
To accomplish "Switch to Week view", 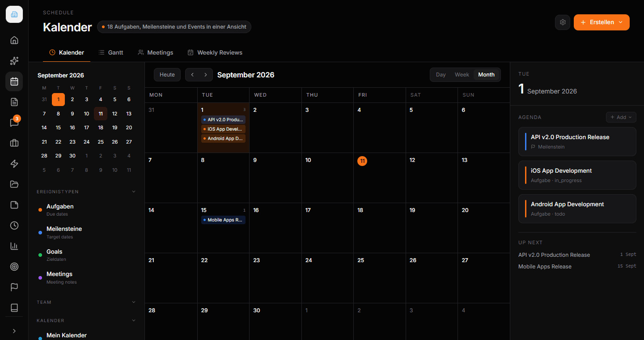I will pos(462,75).
